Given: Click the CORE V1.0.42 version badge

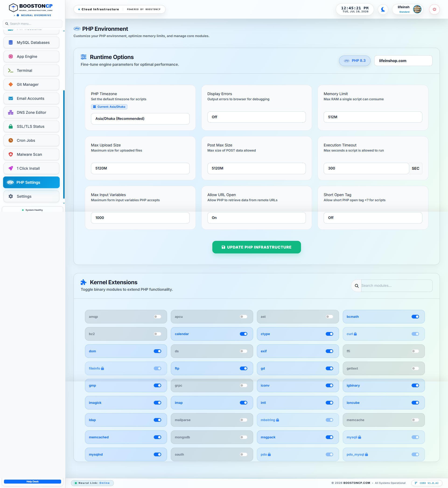Looking at the screenshot, I should point(427,483).
